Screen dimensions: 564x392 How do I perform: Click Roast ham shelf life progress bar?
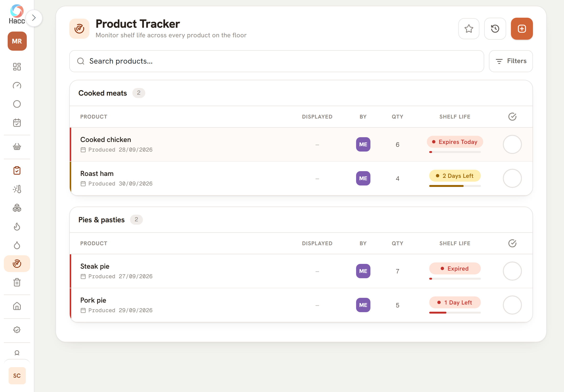455,186
